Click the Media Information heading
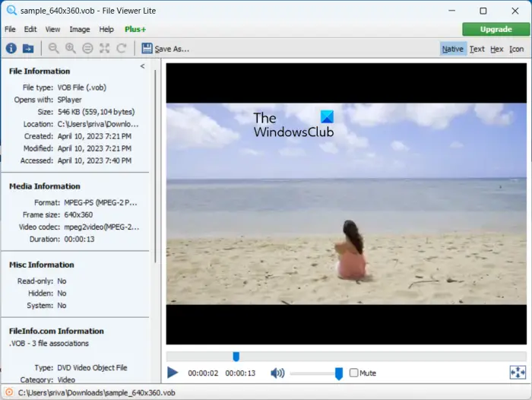 (44, 186)
